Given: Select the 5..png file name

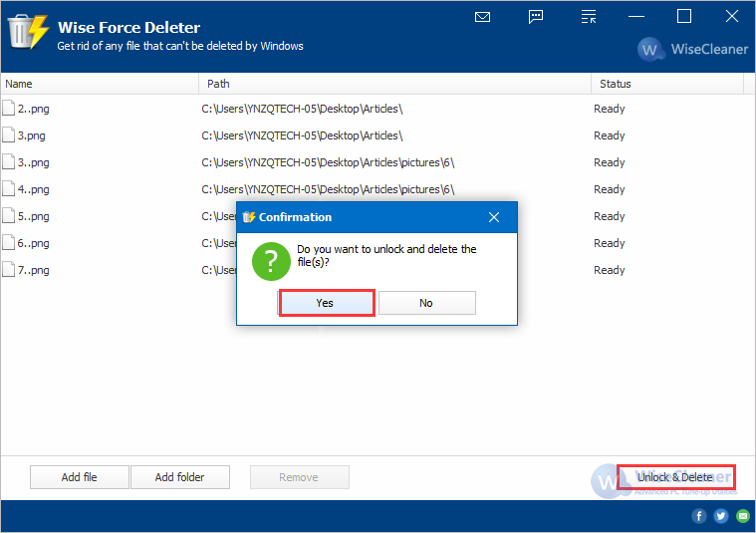Looking at the screenshot, I should (x=33, y=216).
